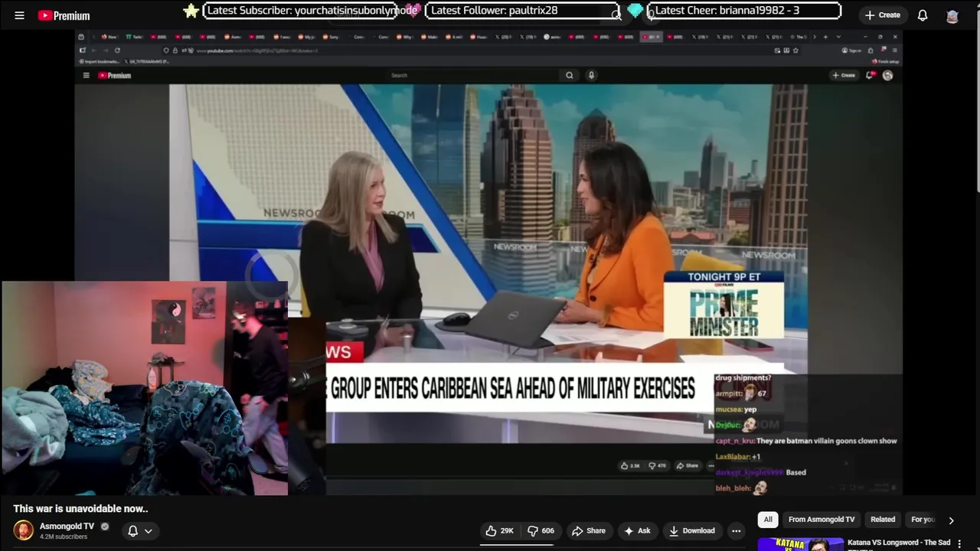The width and height of the screenshot is (980, 551).
Task: Show more filter chips with right arrow
Action: point(951,520)
